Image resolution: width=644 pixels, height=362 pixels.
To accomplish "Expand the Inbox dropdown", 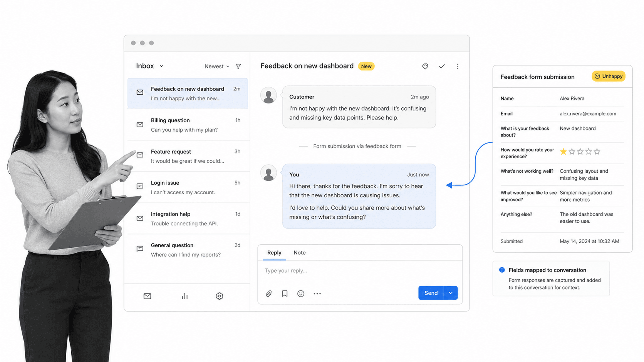I will 149,66.
